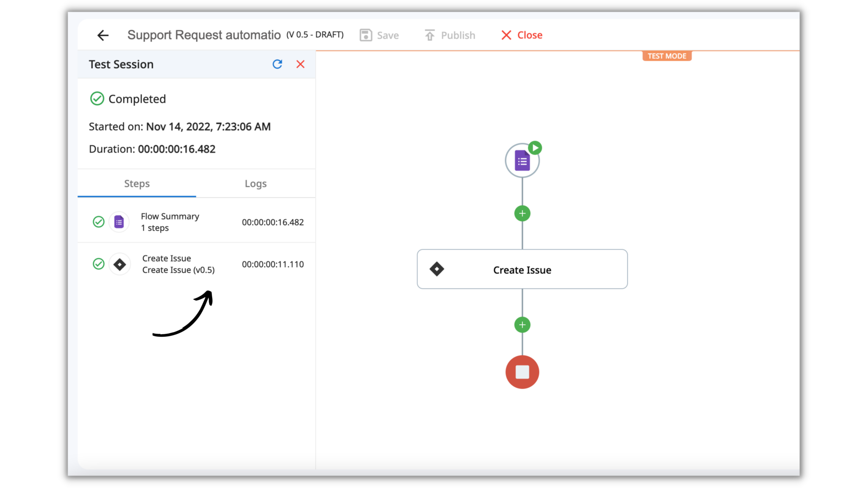Click the TEST MODE badge
The image size is (868, 488).
(667, 55)
